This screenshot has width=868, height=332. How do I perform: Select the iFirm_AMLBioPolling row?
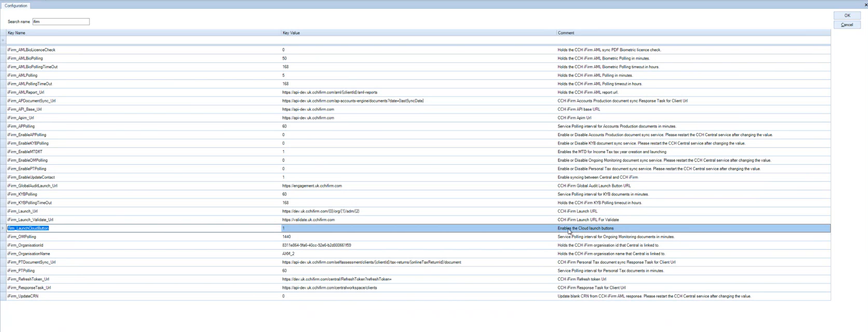(x=418, y=58)
